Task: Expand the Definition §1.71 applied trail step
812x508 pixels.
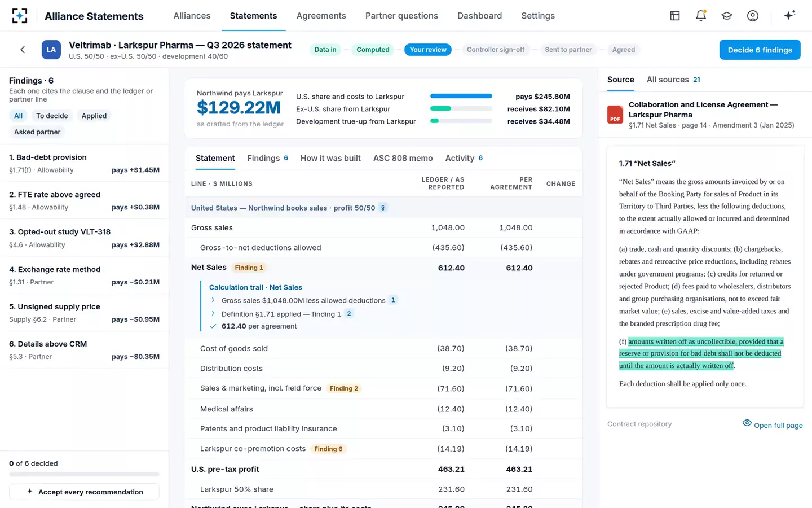Action: click(213, 314)
